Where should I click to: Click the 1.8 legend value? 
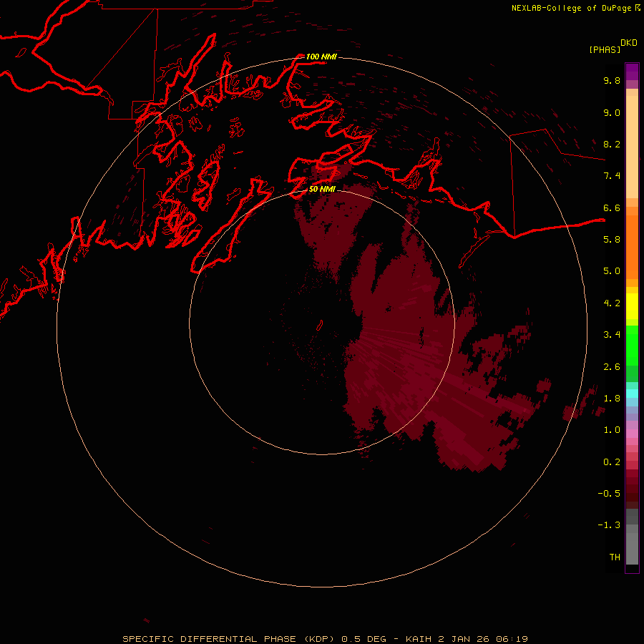pyautogui.click(x=612, y=399)
